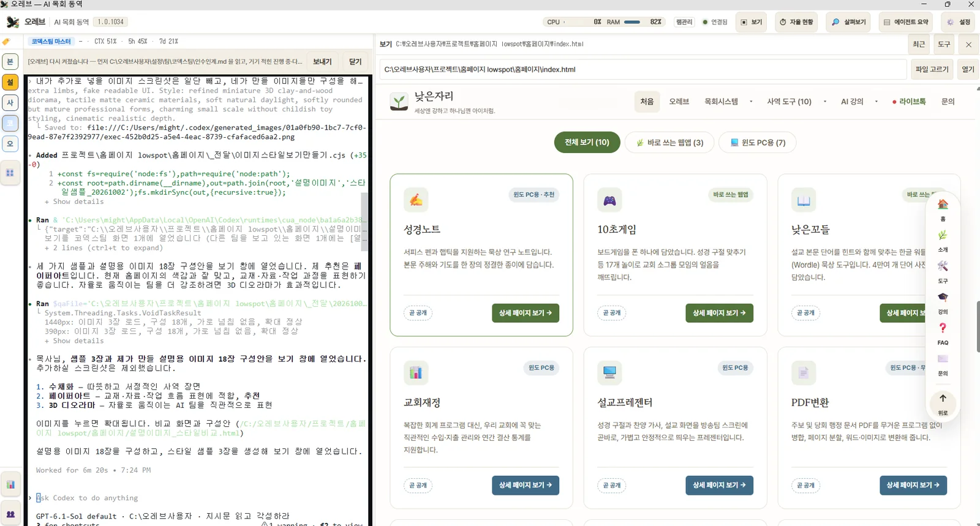Select the 본 sidebar agent icon
The height and width of the screenshot is (526, 980).
point(10,62)
